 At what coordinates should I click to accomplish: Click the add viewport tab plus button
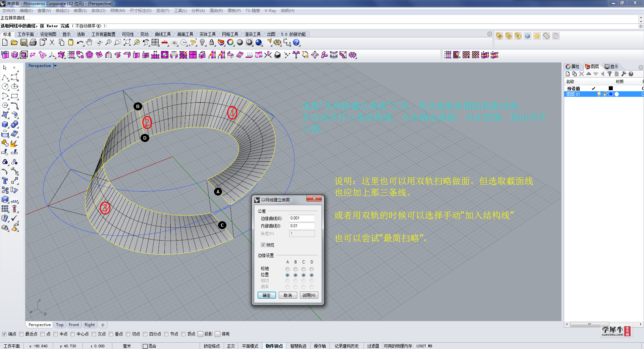pyautogui.click(x=103, y=325)
